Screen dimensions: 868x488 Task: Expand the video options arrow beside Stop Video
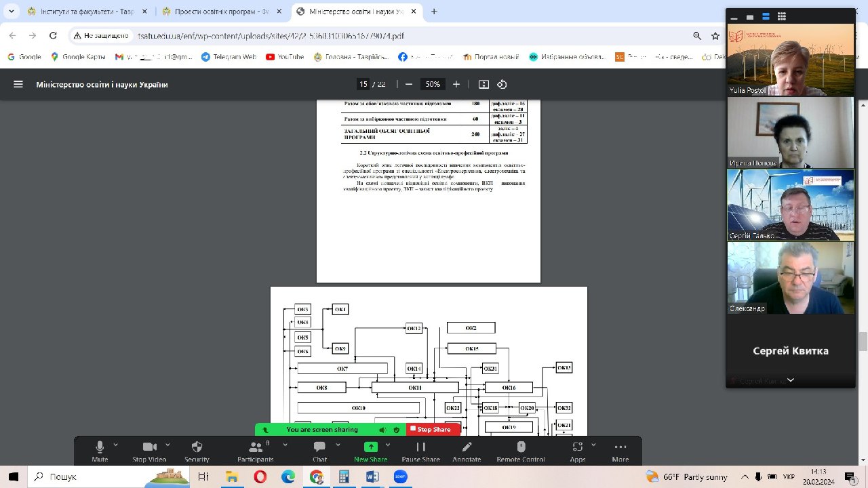(x=167, y=445)
